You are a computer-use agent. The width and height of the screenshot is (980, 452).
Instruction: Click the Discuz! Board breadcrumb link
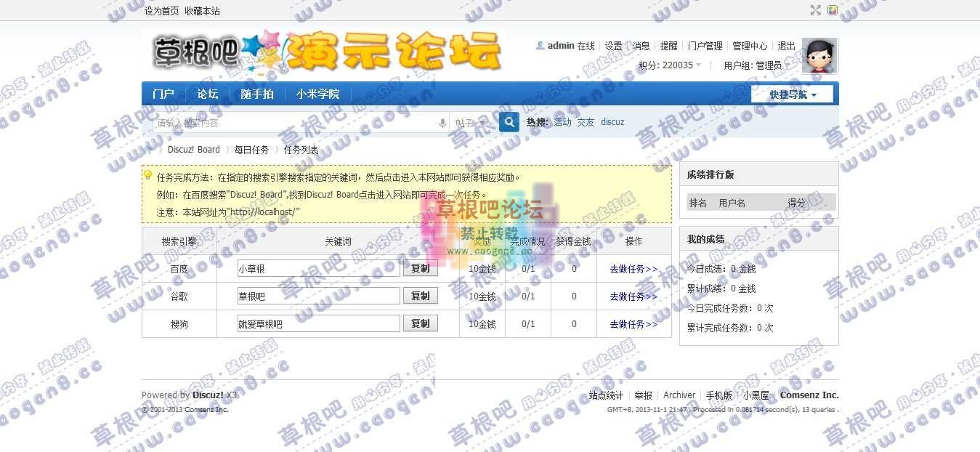pos(193,150)
